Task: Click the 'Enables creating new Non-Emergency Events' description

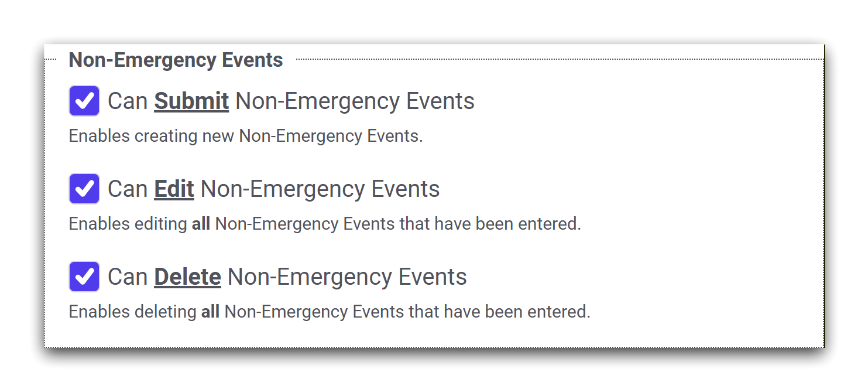Action: click(245, 136)
